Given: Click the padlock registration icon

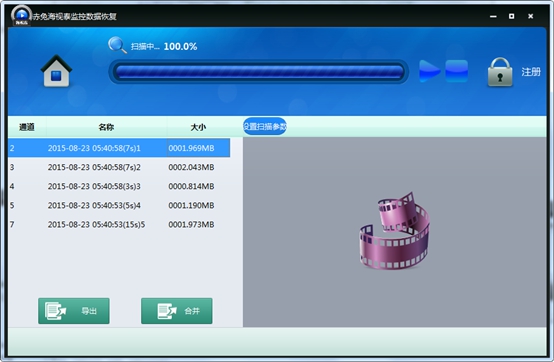Looking at the screenshot, I should (x=500, y=72).
